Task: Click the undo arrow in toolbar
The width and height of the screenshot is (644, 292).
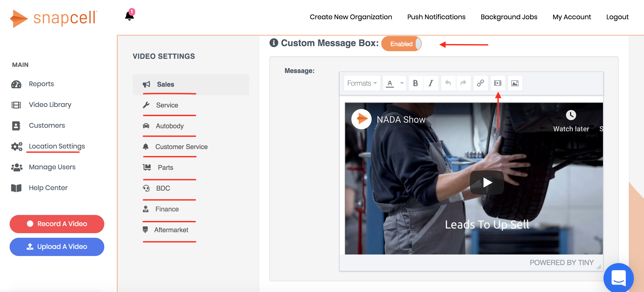Action: [448, 83]
